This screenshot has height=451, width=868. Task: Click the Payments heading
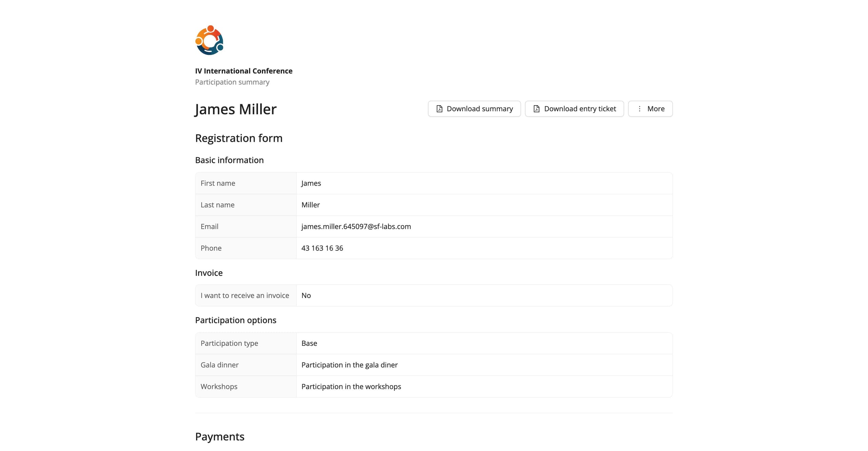pos(220,436)
